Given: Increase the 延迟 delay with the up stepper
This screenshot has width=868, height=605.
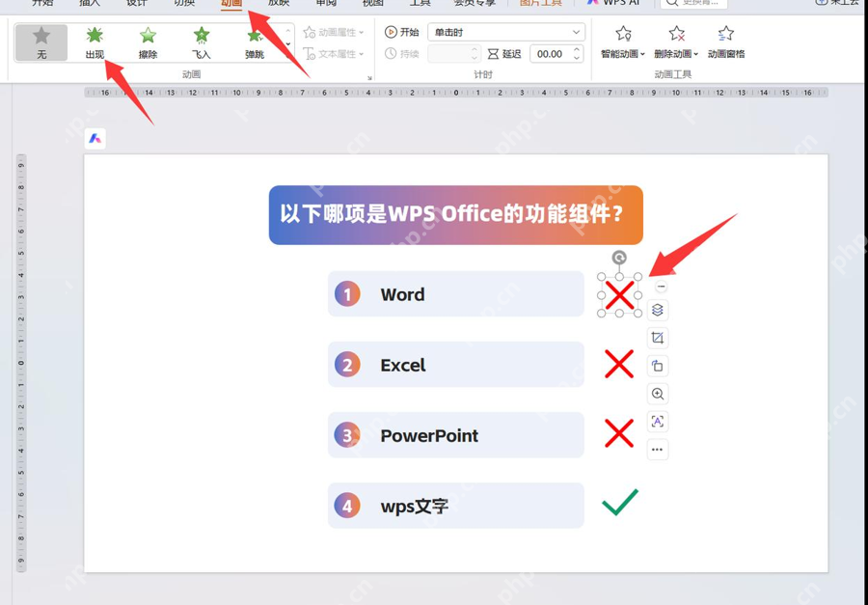Looking at the screenshot, I should coord(577,50).
